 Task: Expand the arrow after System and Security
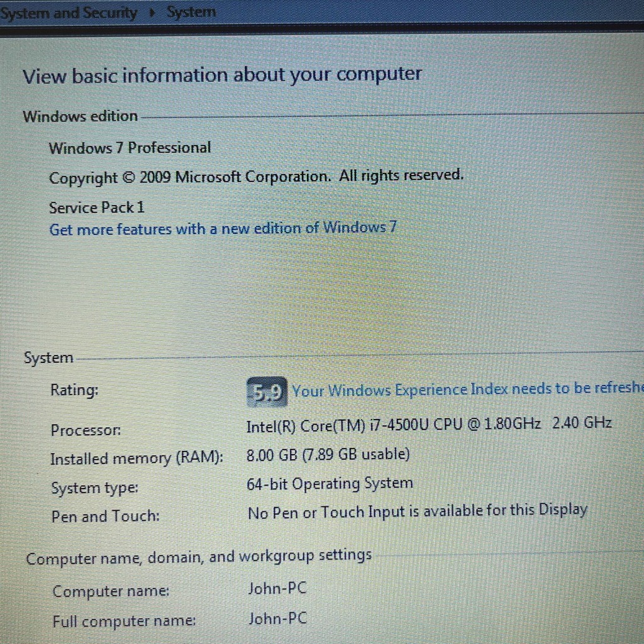(152, 13)
